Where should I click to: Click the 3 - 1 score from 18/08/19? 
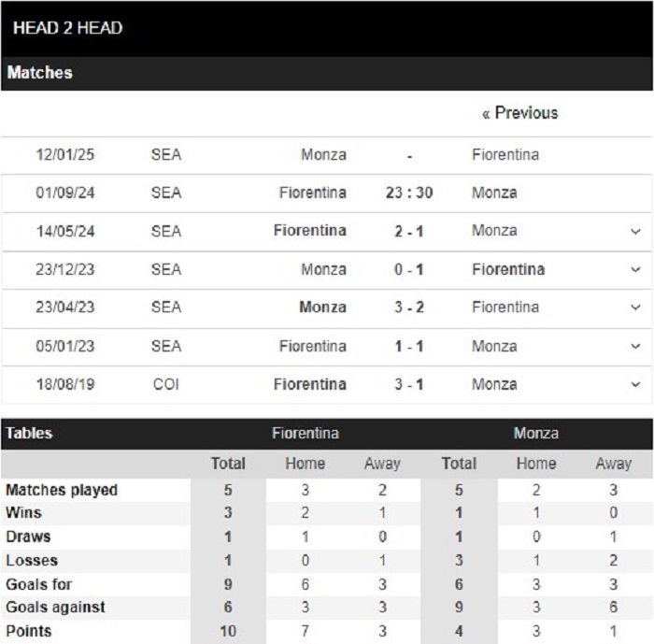[x=409, y=384]
